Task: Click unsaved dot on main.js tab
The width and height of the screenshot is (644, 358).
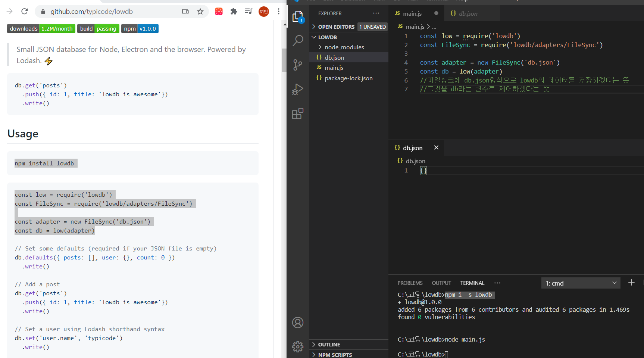Action: click(436, 13)
